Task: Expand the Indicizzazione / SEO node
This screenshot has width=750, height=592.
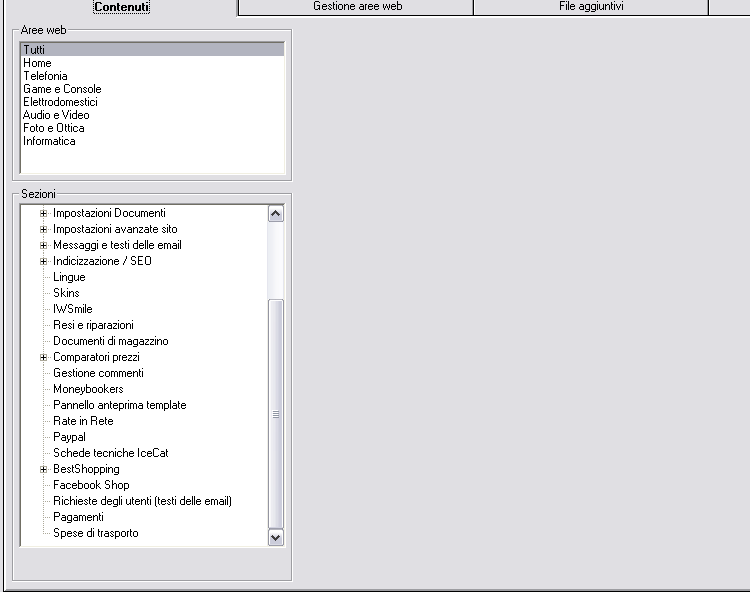Action: (x=44, y=261)
